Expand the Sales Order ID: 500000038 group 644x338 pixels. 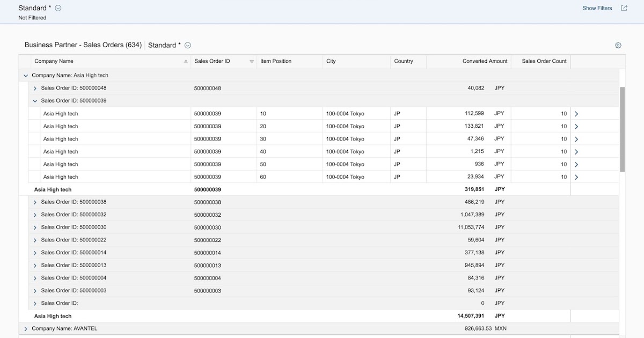(34, 202)
